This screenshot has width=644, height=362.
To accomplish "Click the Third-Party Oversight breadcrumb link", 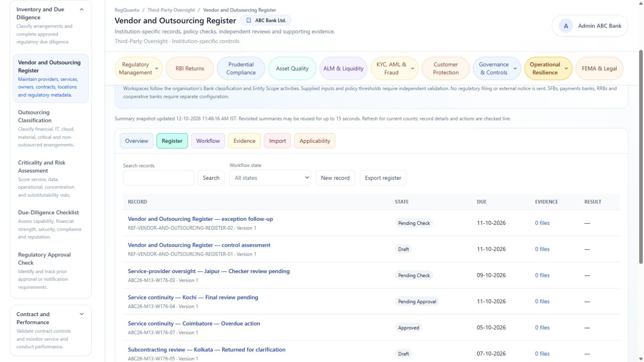I will click(171, 10).
